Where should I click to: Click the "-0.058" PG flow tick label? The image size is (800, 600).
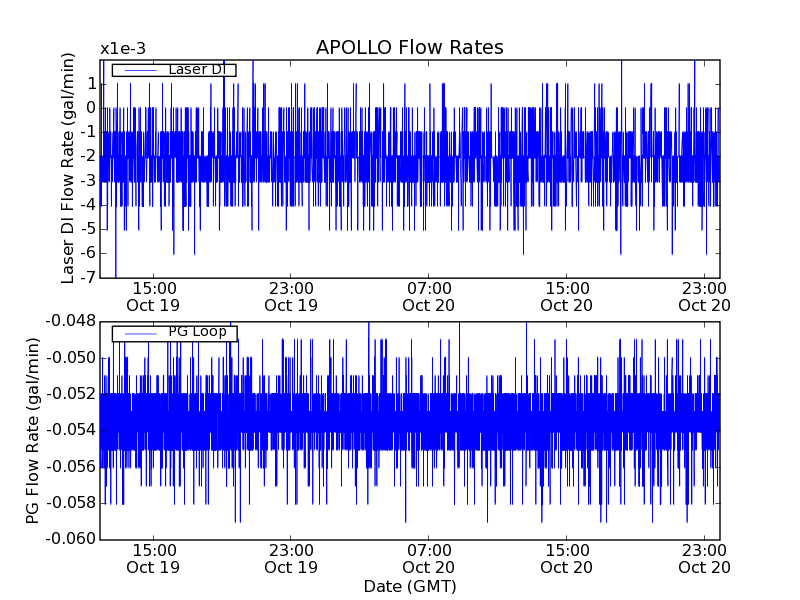pyautogui.click(x=71, y=503)
